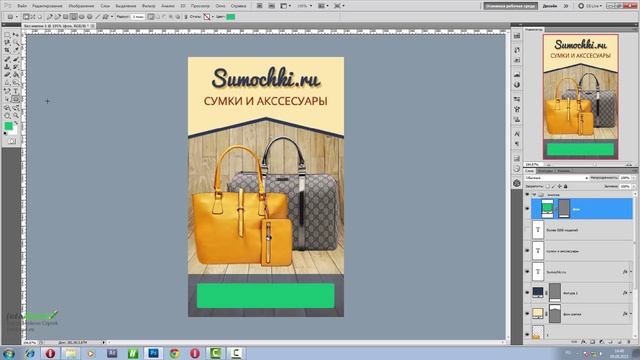The width and height of the screenshot is (640, 360).
Task: Collapse the layer group triangle
Action: coord(534,195)
